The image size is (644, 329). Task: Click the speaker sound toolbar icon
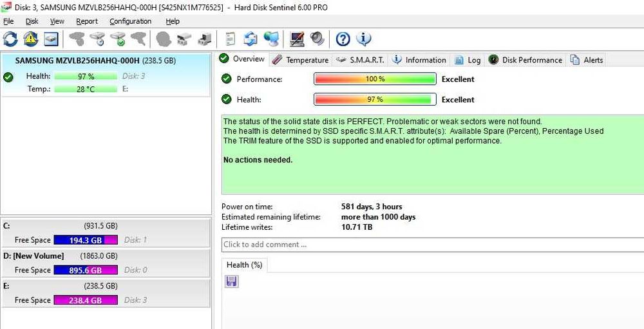[x=317, y=39]
